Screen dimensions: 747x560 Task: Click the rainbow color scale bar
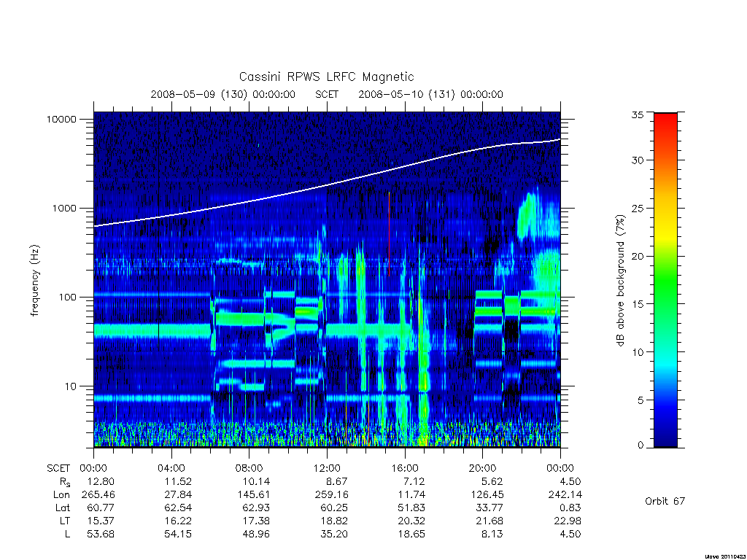coord(665,280)
